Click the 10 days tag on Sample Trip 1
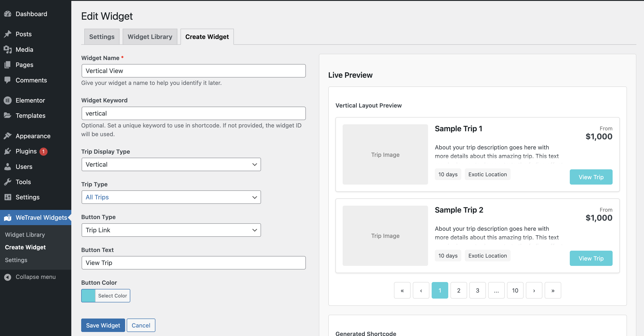The height and width of the screenshot is (336, 644). pyautogui.click(x=448, y=174)
